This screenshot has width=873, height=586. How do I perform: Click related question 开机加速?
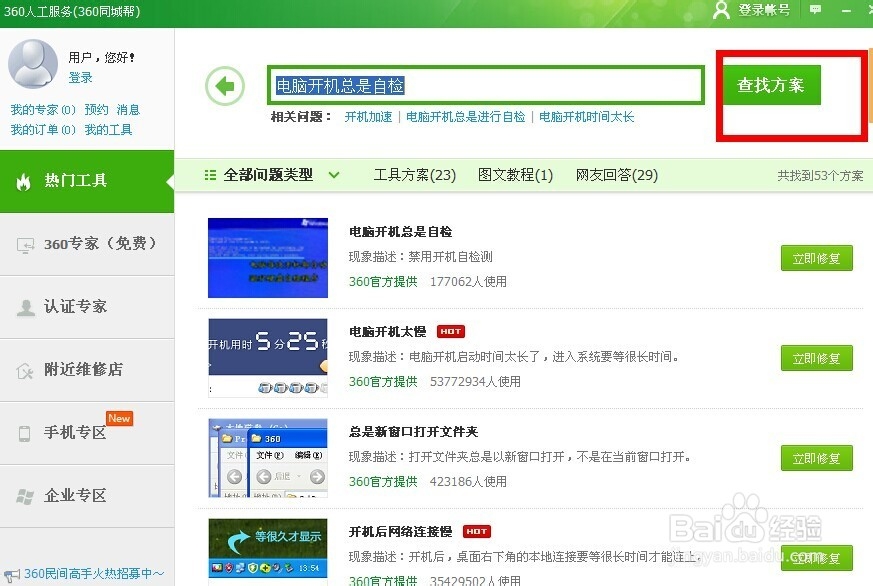(x=368, y=117)
